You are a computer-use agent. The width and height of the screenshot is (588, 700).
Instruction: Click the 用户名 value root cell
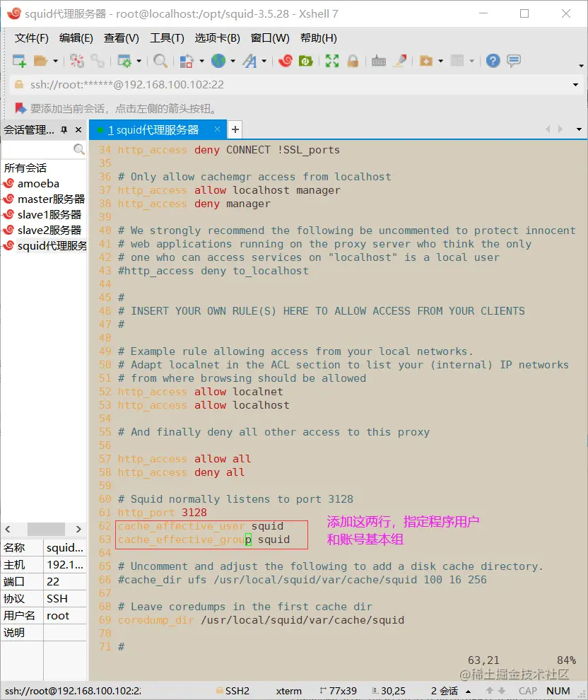pos(65,616)
